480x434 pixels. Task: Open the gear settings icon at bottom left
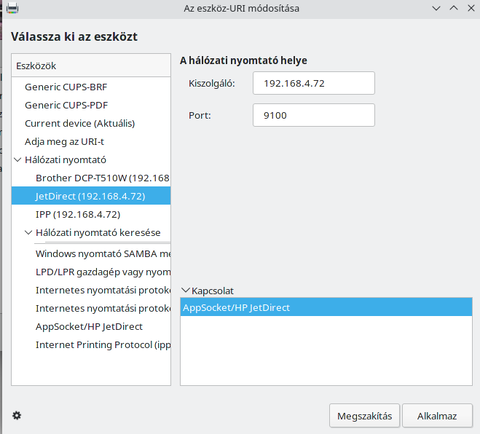(17, 415)
